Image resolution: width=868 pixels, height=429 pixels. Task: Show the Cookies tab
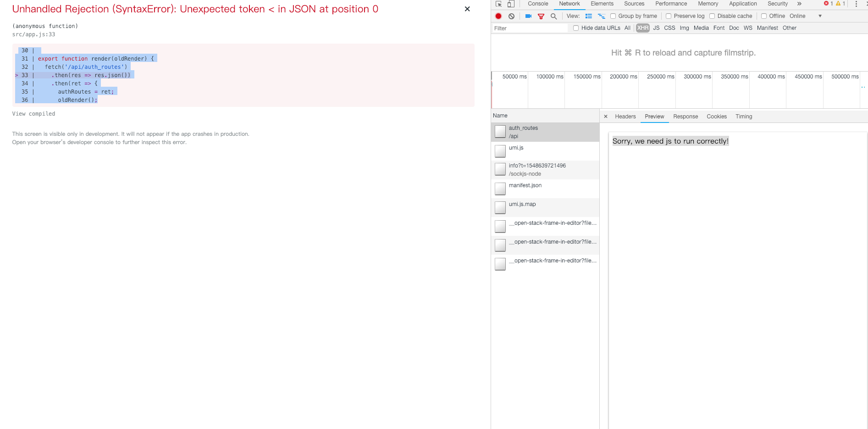(x=717, y=117)
